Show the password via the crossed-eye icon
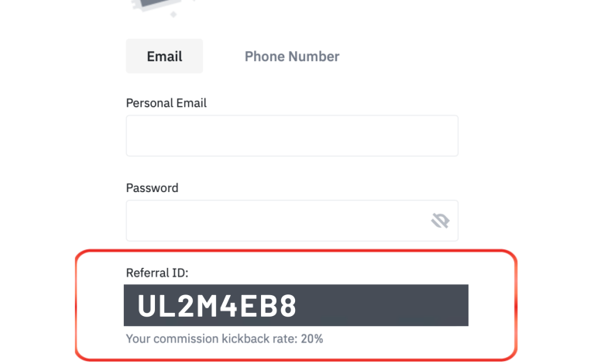Viewport: 604px width, 364px height. [x=440, y=221]
